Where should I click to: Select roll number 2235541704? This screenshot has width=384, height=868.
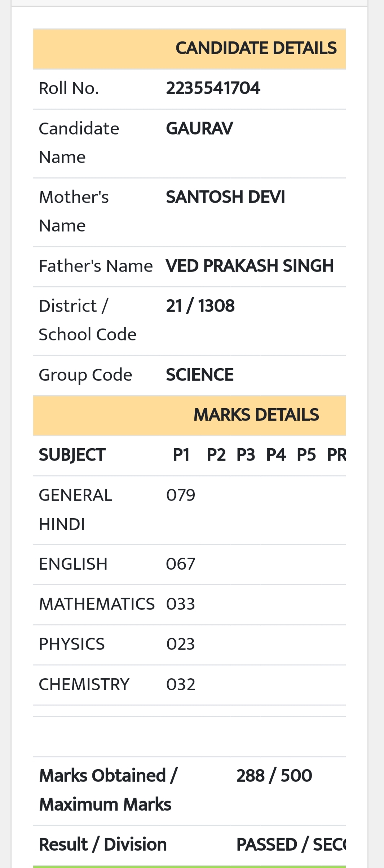[213, 88]
